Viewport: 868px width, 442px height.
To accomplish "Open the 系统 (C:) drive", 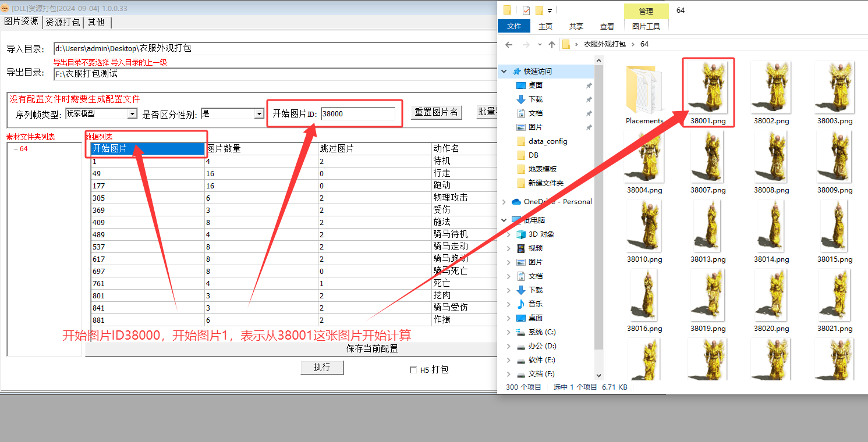I will click(541, 331).
